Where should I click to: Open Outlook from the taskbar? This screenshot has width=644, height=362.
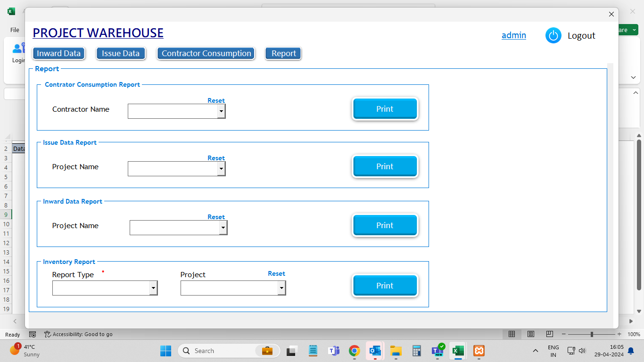click(375, 351)
